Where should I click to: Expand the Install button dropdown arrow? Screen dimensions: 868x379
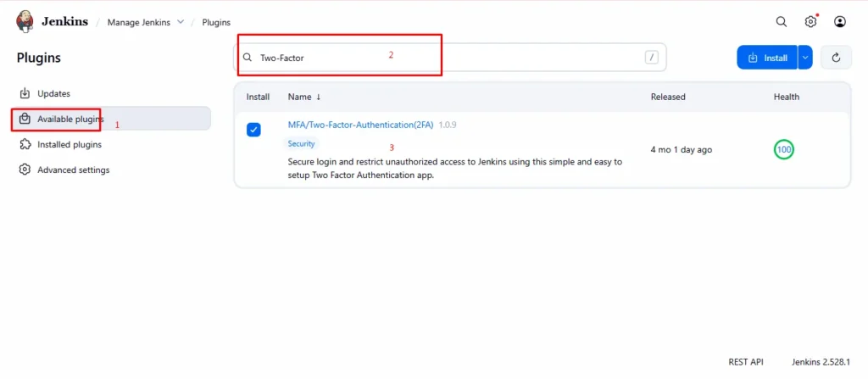(805, 58)
